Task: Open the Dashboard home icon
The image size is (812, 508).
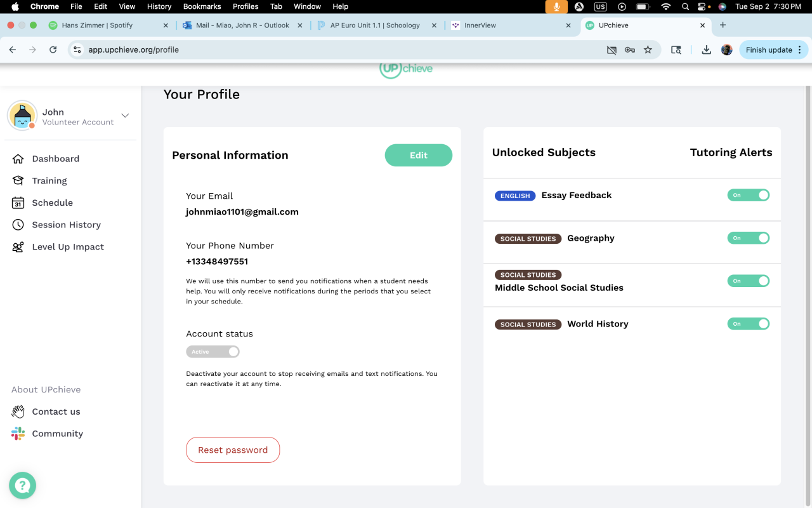Action: click(18, 159)
